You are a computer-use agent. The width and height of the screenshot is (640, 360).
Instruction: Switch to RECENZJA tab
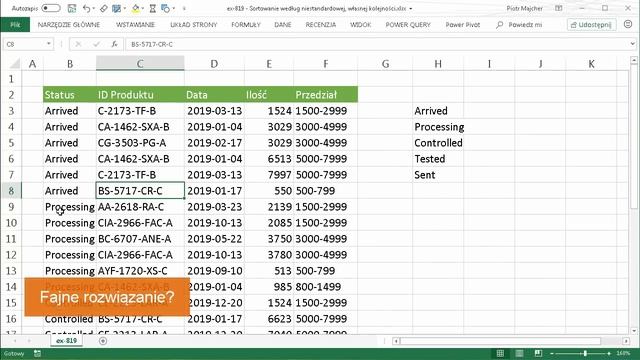click(321, 24)
